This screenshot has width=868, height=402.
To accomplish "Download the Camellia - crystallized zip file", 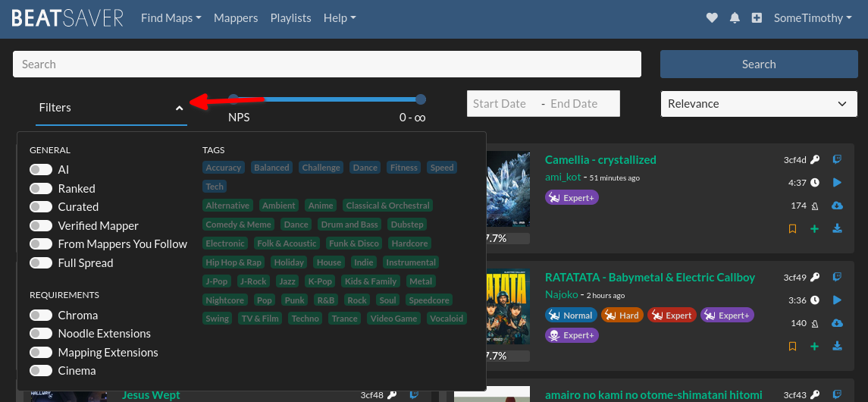I will coord(837,229).
